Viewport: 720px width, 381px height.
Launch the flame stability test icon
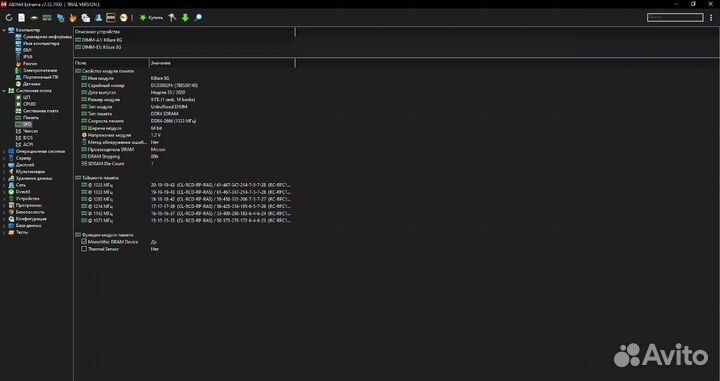[x=73, y=18]
